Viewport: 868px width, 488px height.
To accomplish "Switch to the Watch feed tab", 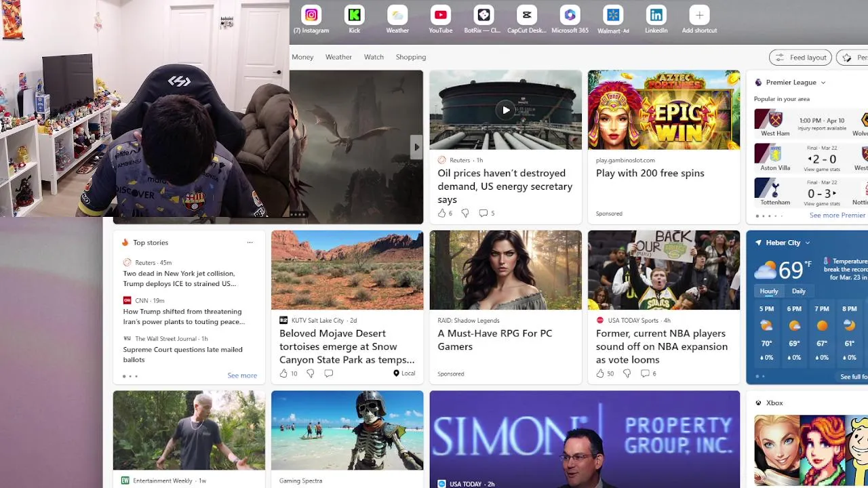I will pyautogui.click(x=374, y=57).
